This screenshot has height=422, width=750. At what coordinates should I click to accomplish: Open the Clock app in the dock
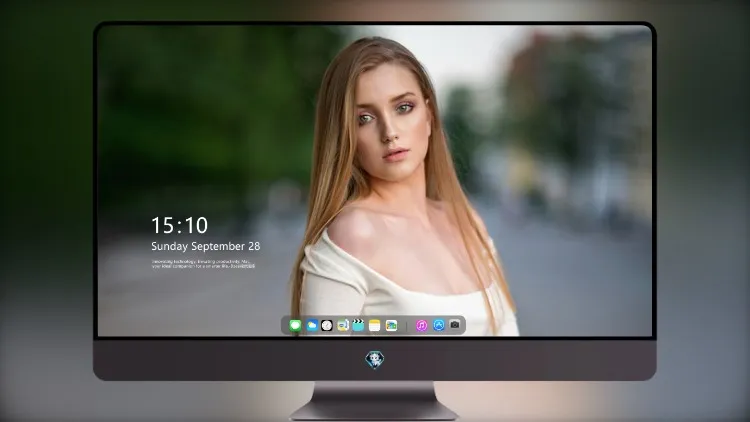click(327, 325)
